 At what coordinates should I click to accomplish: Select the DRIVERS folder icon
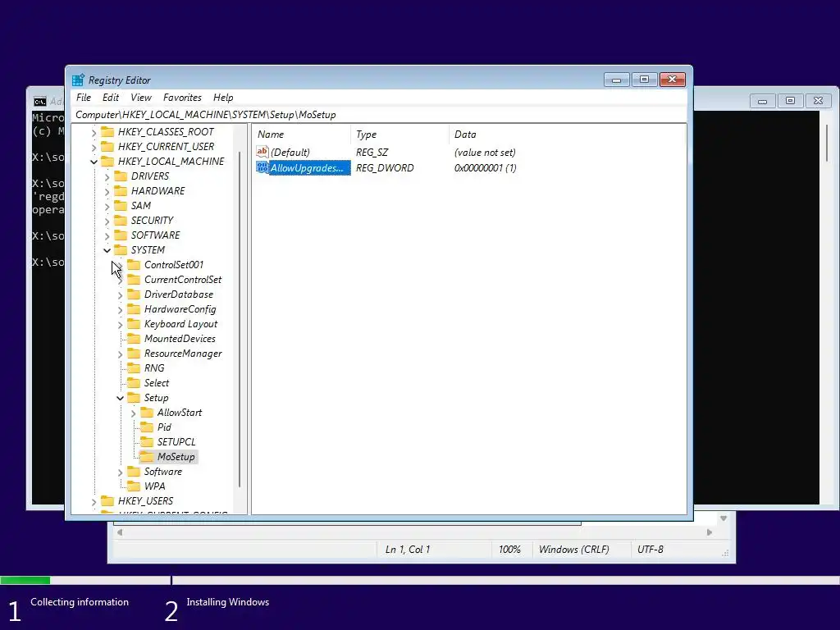click(121, 176)
